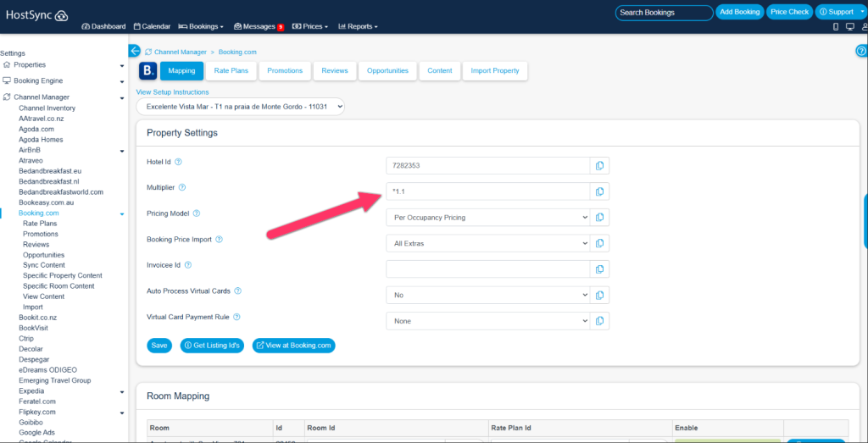Open the View Setup Instructions link
This screenshot has width=868, height=443.
(x=172, y=92)
